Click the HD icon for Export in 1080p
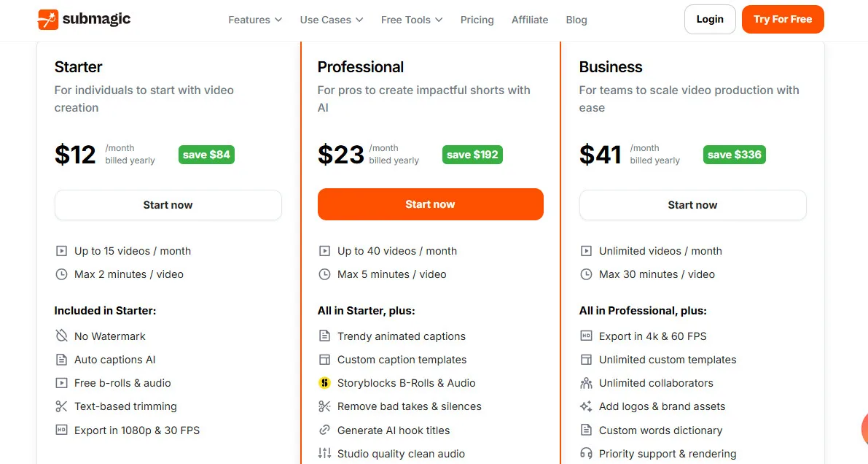The image size is (868, 464). click(61, 430)
